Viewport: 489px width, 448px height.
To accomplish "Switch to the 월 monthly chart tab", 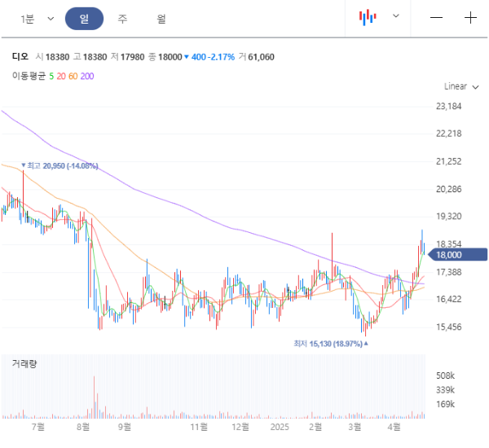I will pyautogui.click(x=161, y=19).
